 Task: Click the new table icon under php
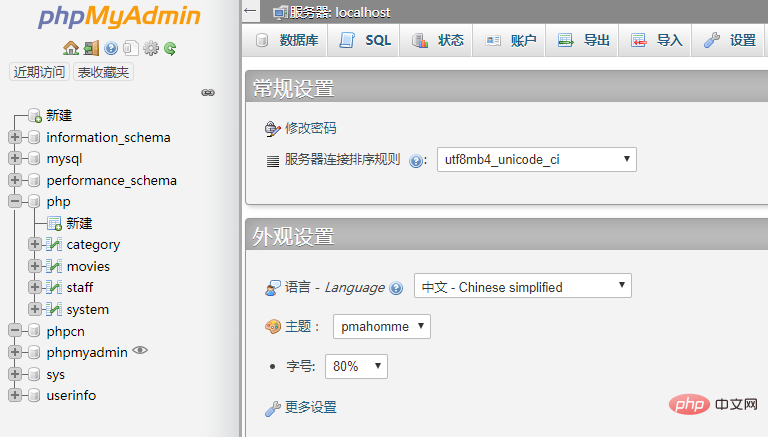click(54, 223)
